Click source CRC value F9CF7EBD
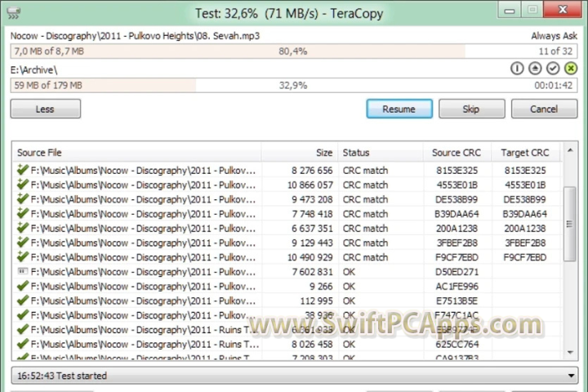This screenshot has height=392, width=588. coord(457,257)
